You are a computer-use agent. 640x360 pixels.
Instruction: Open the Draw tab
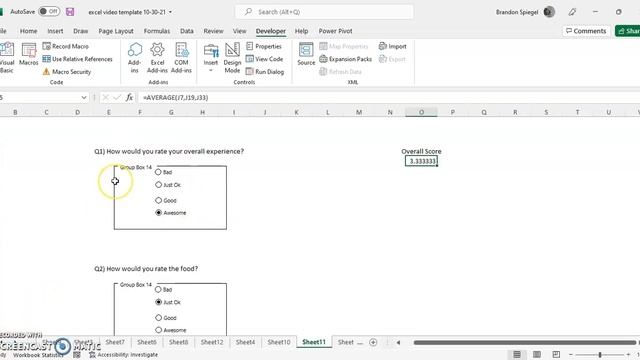coord(80,31)
